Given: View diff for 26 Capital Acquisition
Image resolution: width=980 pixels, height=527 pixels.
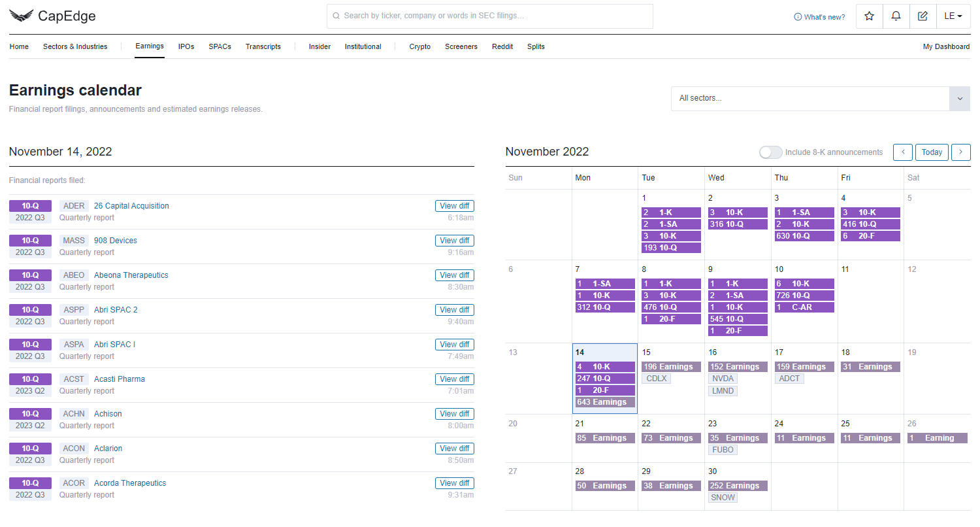Looking at the screenshot, I should pos(455,206).
